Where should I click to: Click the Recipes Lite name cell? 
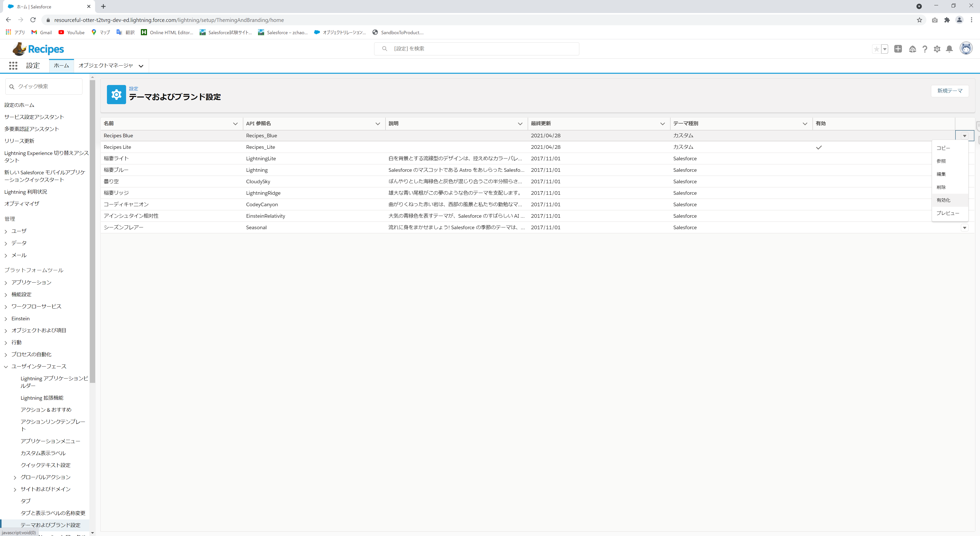(117, 147)
